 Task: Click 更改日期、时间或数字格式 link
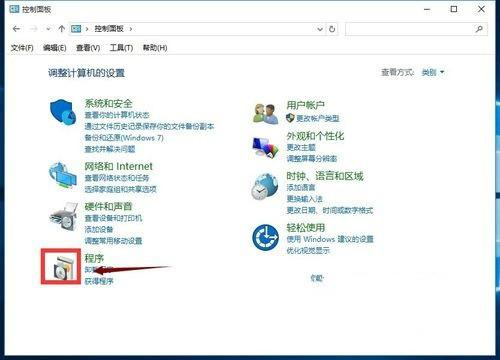pos(330,210)
